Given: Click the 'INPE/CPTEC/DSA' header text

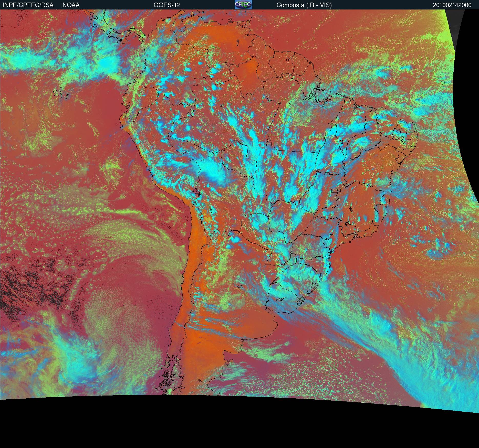Looking at the screenshot, I should click(x=28, y=5).
